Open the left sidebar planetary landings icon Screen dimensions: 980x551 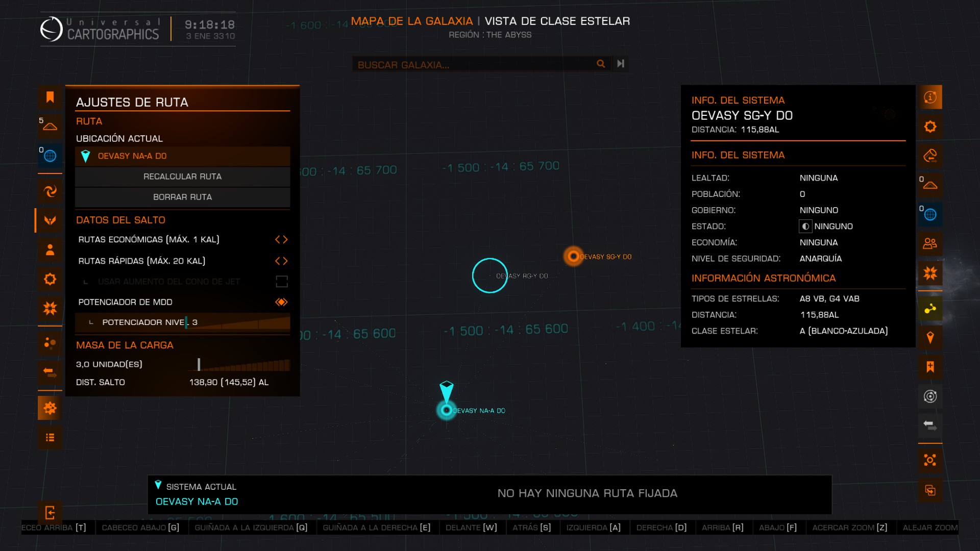click(50, 126)
